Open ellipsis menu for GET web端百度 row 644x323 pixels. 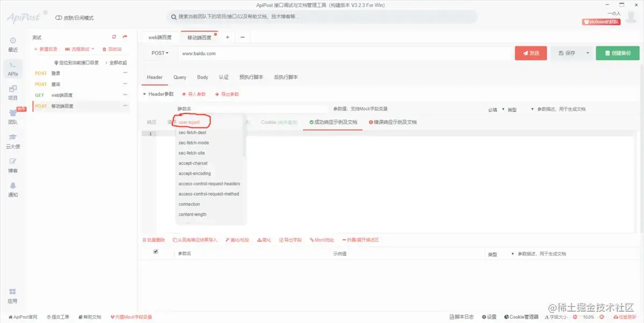click(x=125, y=95)
